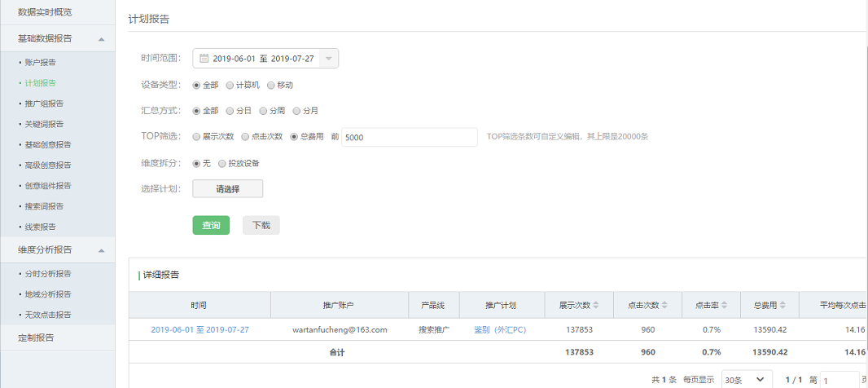The width and height of the screenshot is (868, 388).
Task: Sort by 展示次数 column arrows
Action: 596,306
